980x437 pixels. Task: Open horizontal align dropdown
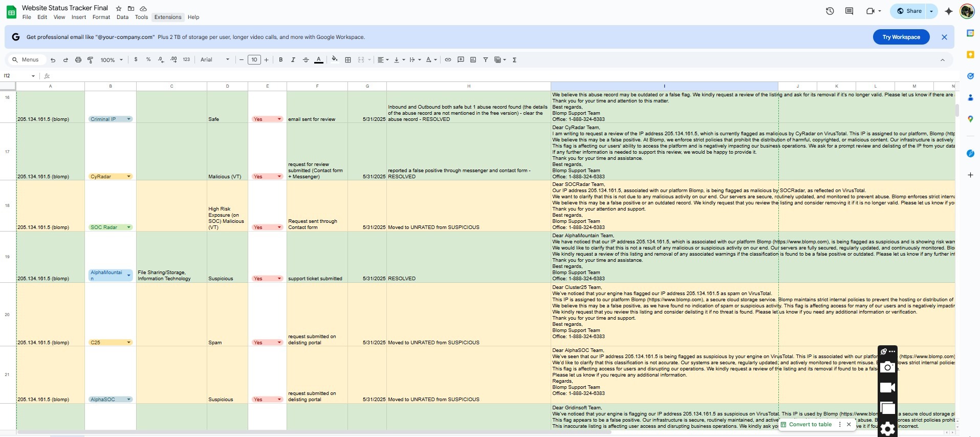coord(383,60)
